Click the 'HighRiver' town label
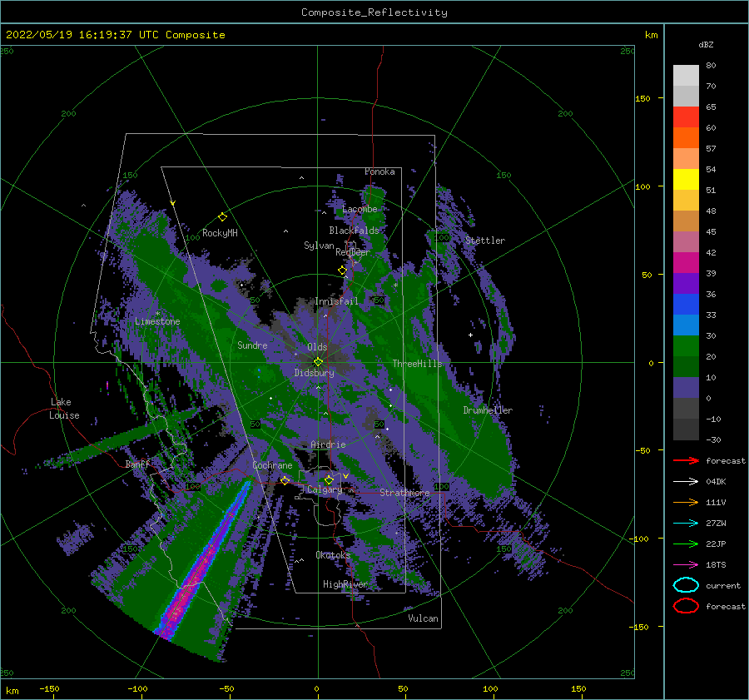Image resolution: width=749 pixels, height=700 pixels. click(345, 584)
